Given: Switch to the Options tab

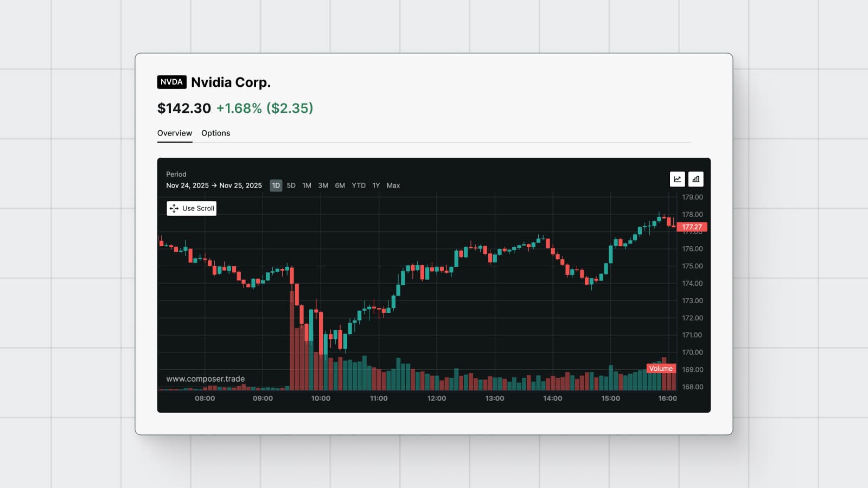Looking at the screenshot, I should click(x=216, y=133).
